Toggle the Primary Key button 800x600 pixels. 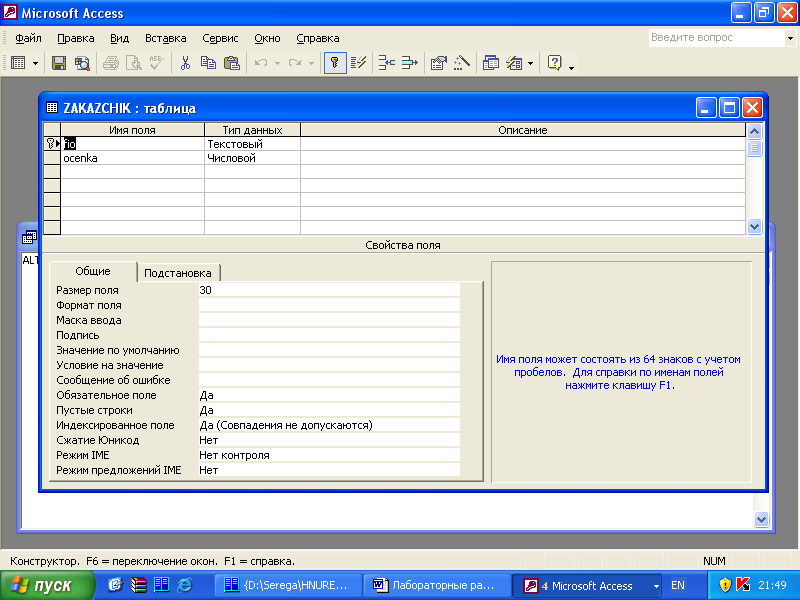click(335, 63)
